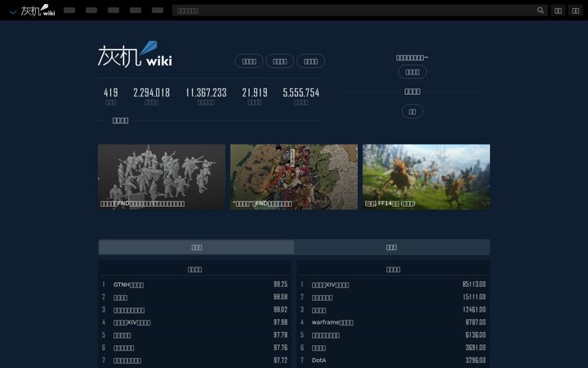This screenshot has width=588, height=368.
Task: Open the rightmost gray top bar navigation item
Action: [158, 10]
